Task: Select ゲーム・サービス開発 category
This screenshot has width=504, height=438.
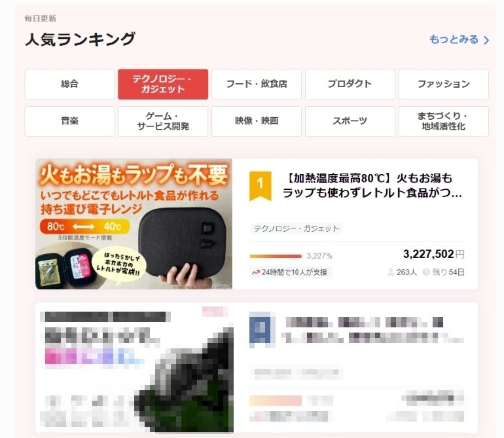Action: tap(163, 121)
